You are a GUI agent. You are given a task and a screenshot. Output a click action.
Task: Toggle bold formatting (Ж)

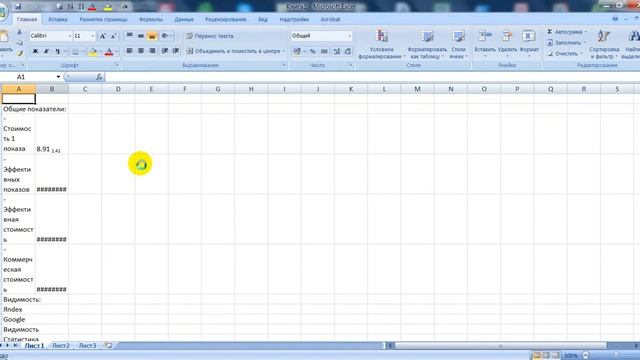35,51
